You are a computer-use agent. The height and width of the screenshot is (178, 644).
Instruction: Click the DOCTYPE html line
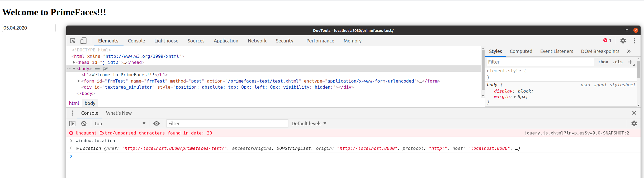(x=91, y=50)
